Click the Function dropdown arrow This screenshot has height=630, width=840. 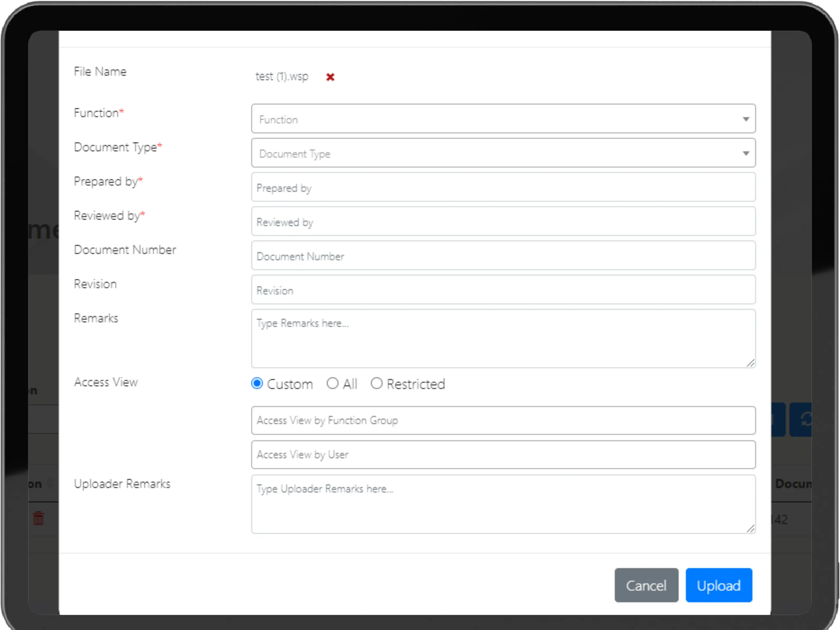(x=746, y=119)
